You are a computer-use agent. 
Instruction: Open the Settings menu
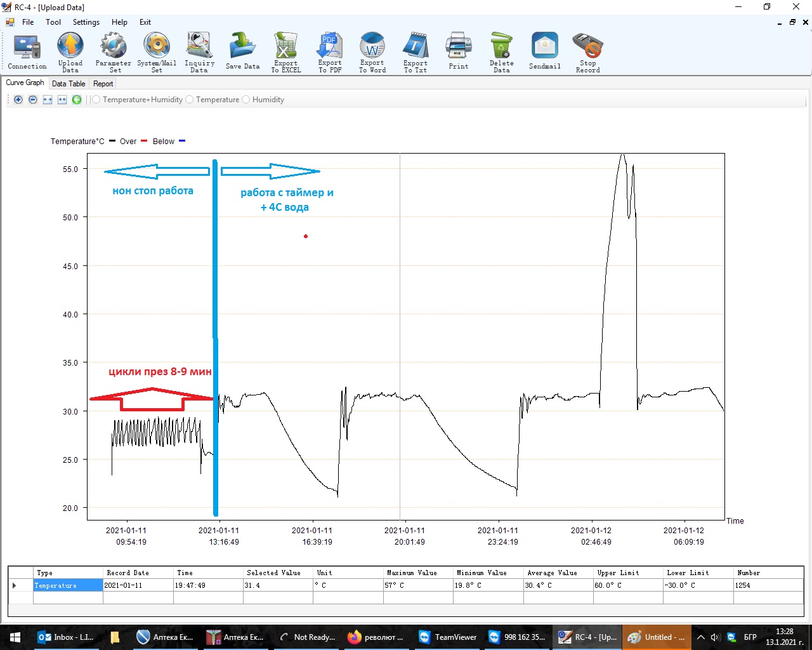pyautogui.click(x=86, y=22)
